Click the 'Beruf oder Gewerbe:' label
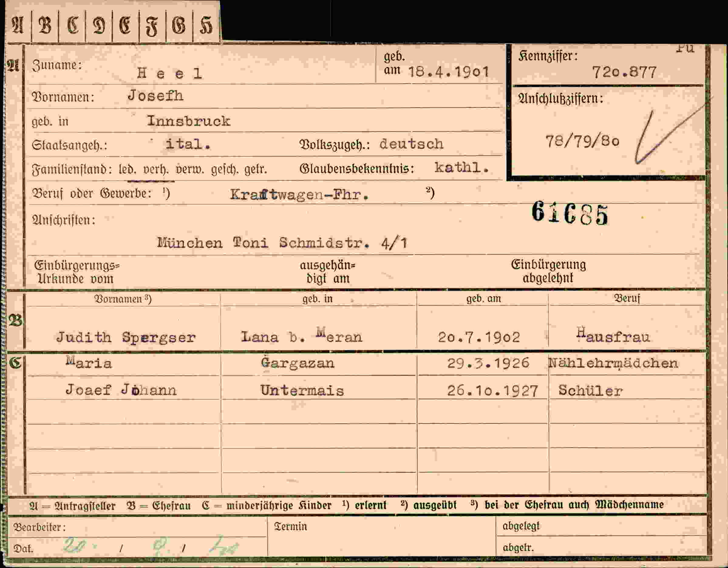 (x=92, y=194)
